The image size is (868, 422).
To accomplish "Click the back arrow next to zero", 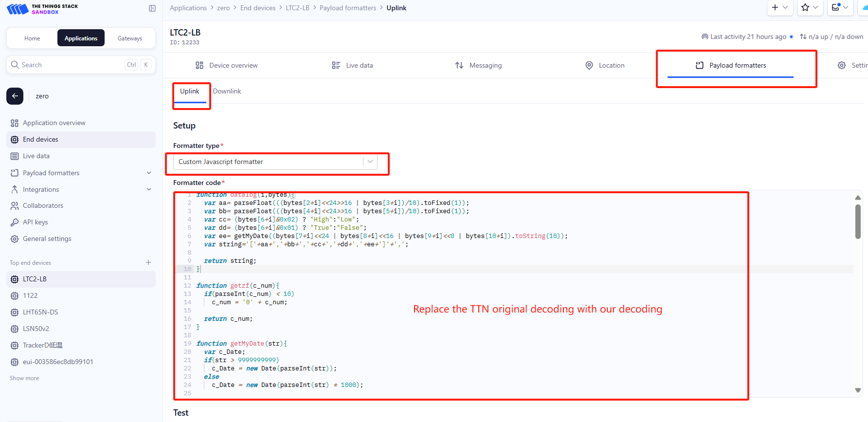I will 15,96.
